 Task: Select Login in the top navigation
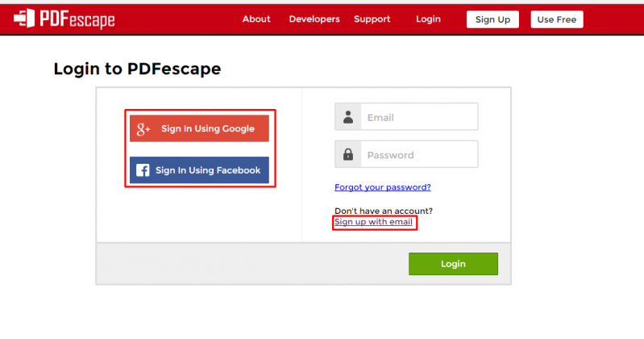click(x=428, y=19)
